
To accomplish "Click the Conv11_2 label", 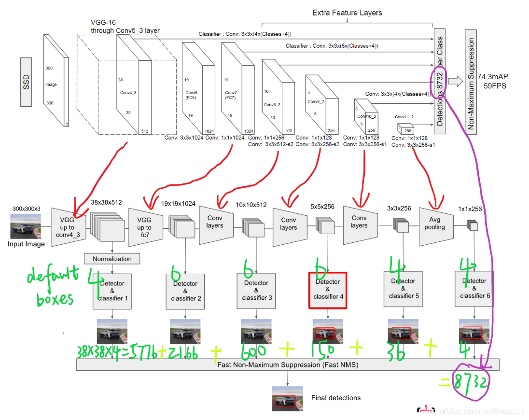I will click(x=404, y=117).
